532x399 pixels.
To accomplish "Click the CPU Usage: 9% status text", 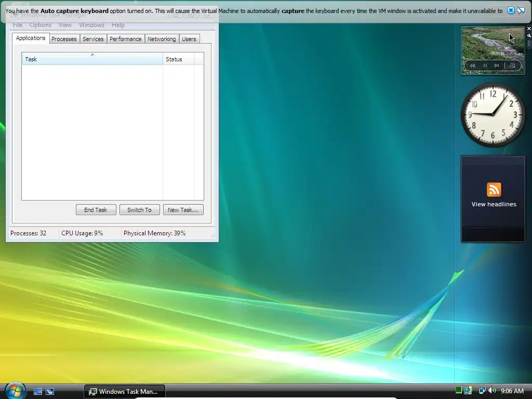I will coord(82,233).
